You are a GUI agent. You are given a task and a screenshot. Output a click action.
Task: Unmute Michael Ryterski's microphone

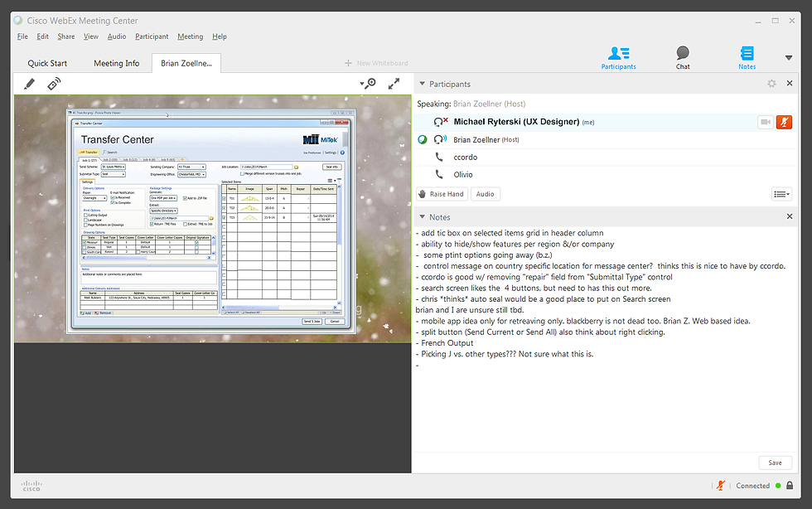click(784, 123)
